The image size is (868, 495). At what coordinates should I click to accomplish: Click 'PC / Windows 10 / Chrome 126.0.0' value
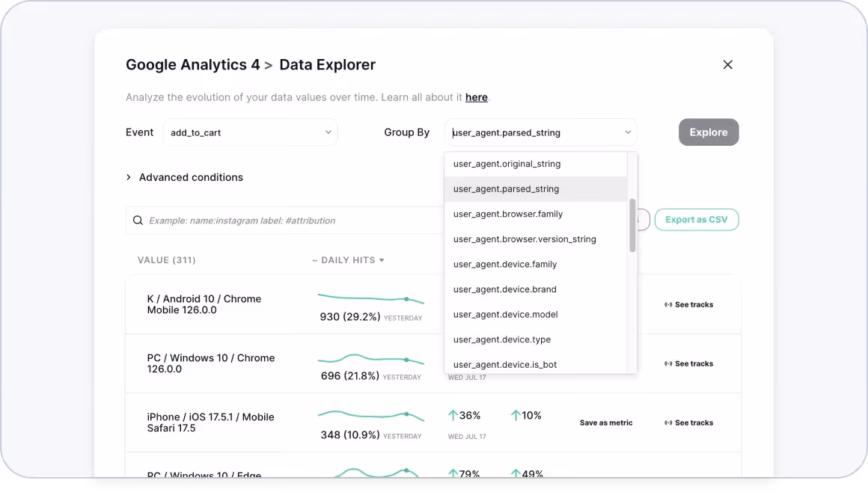pyautogui.click(x=210, y=364)
